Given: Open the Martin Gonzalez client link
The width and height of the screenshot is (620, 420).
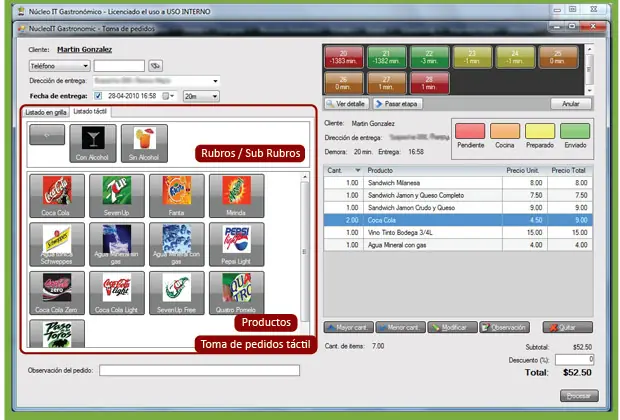Looking at the screenshot, I should tap(85, 49).
